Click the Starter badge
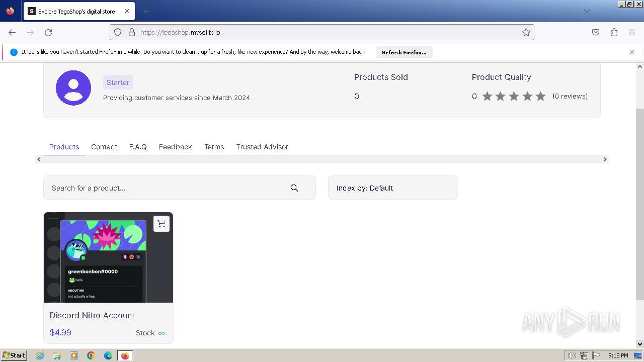644x362 pixels. click(x=118, y=82)
